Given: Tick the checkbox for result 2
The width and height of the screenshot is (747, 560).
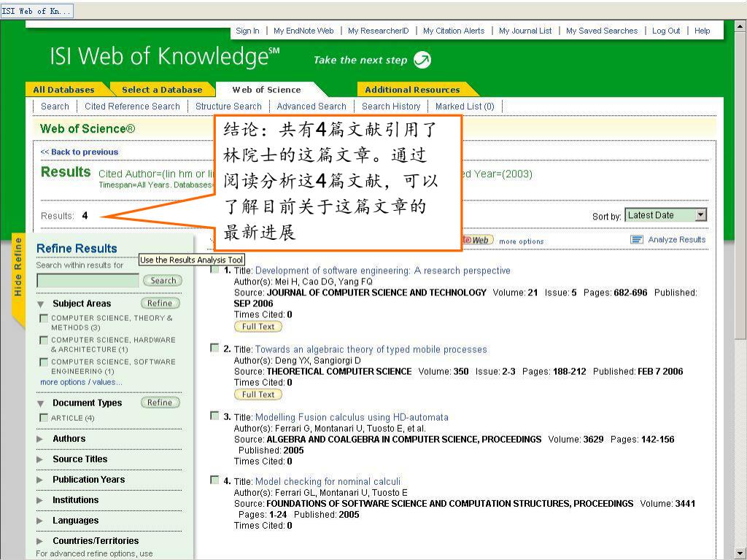Looking at the screenshot, I should tap(215, 348).
